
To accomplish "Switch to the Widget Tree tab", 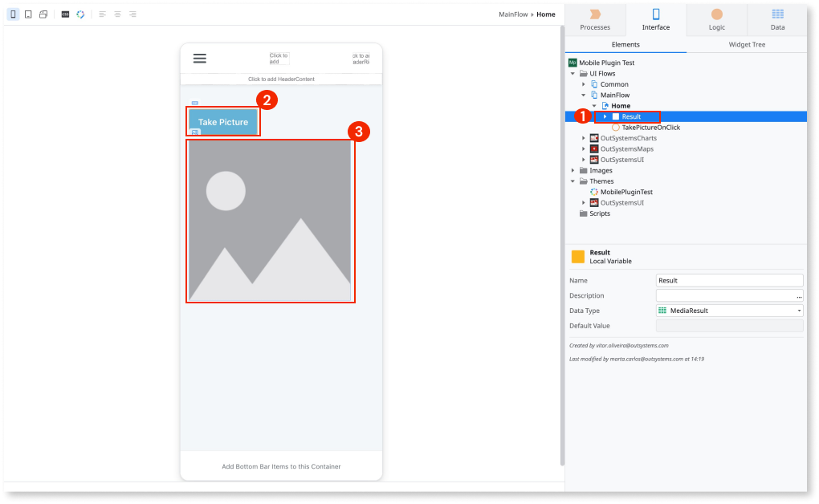I will pos(747,44).
